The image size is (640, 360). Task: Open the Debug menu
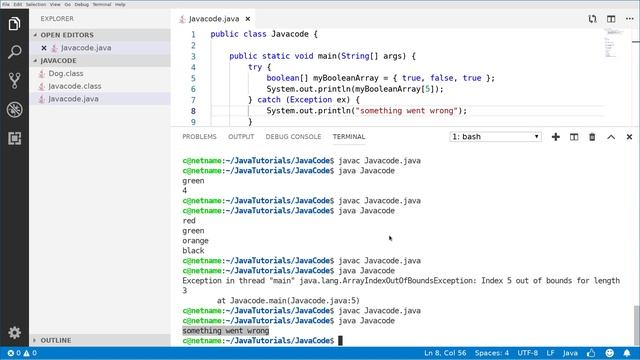point(82,4)
